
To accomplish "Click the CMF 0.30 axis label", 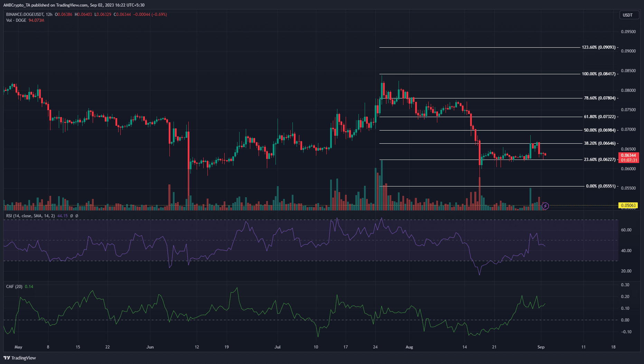I will tap(625, 285).
